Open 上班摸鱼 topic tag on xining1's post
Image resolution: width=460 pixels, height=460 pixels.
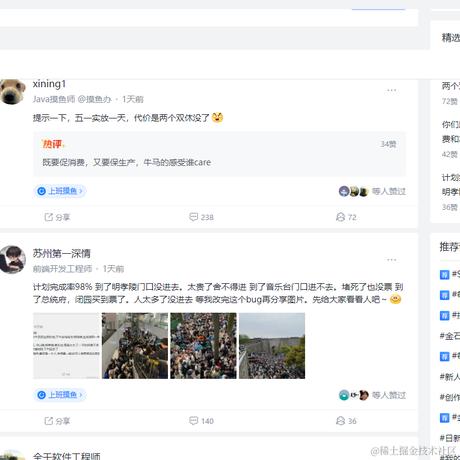[x=60, y=191]
